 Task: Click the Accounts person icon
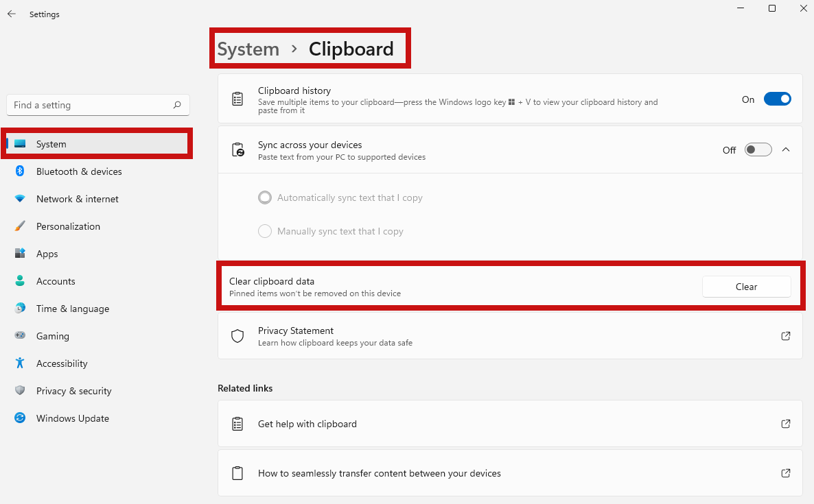(x=20, y=281)
